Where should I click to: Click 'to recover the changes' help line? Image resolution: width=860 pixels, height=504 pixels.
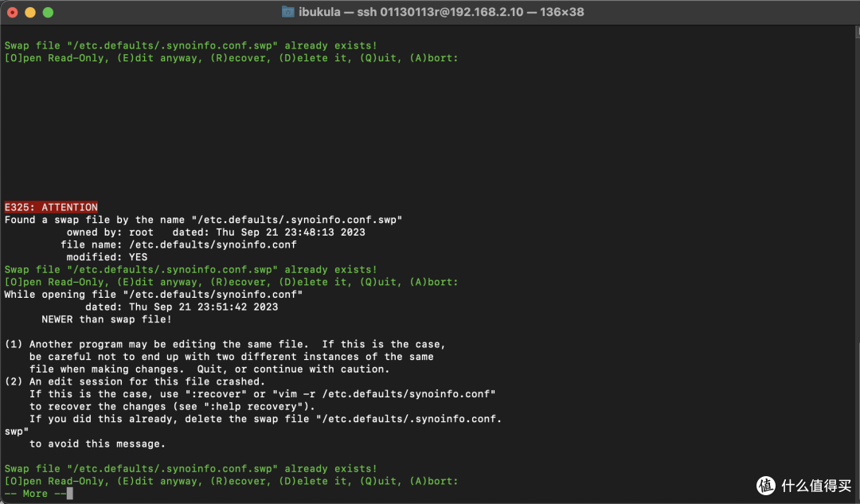click(x=173, y=406)
